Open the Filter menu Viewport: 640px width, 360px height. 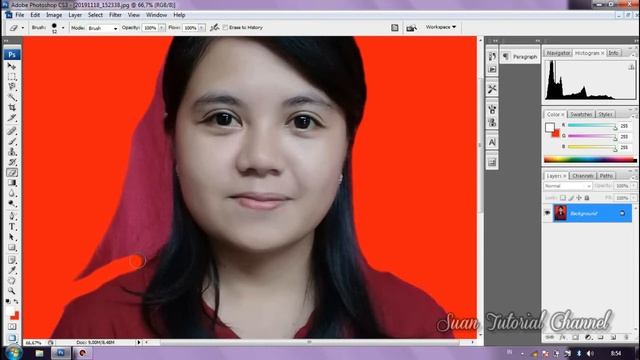[x=116, y=15]
